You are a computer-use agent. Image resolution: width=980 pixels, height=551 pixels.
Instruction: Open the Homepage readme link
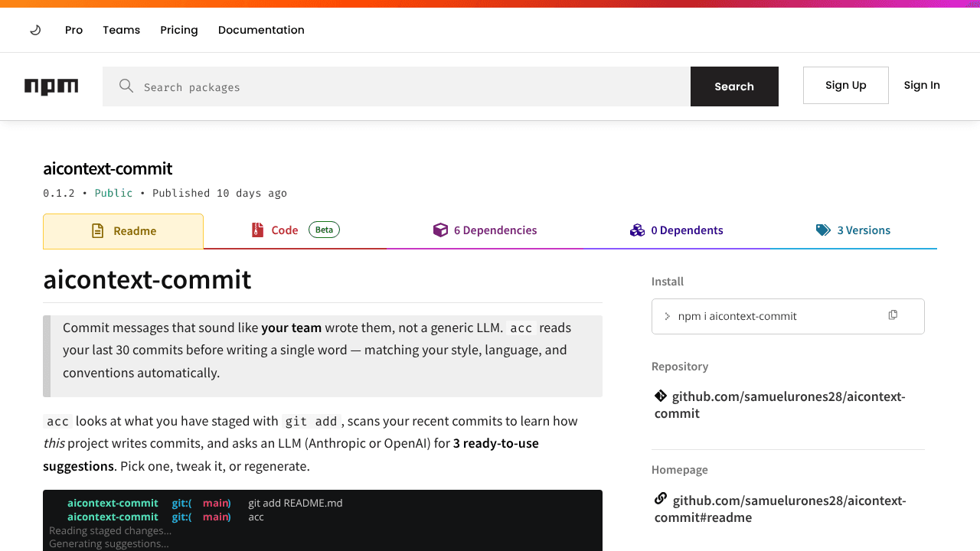780,509
